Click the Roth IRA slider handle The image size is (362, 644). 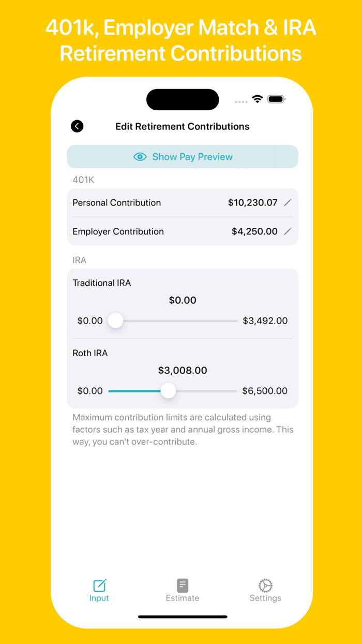point(168,391)
